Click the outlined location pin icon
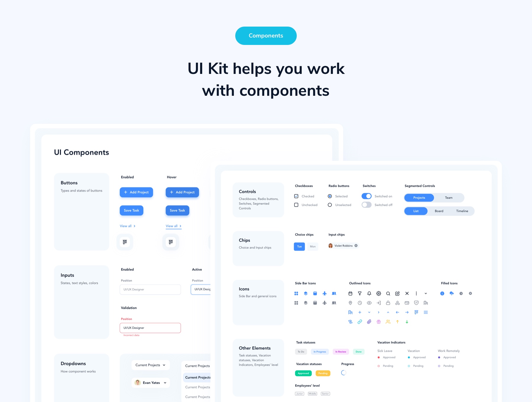Viewport: 532px width, 402px height. pos(350,303)
